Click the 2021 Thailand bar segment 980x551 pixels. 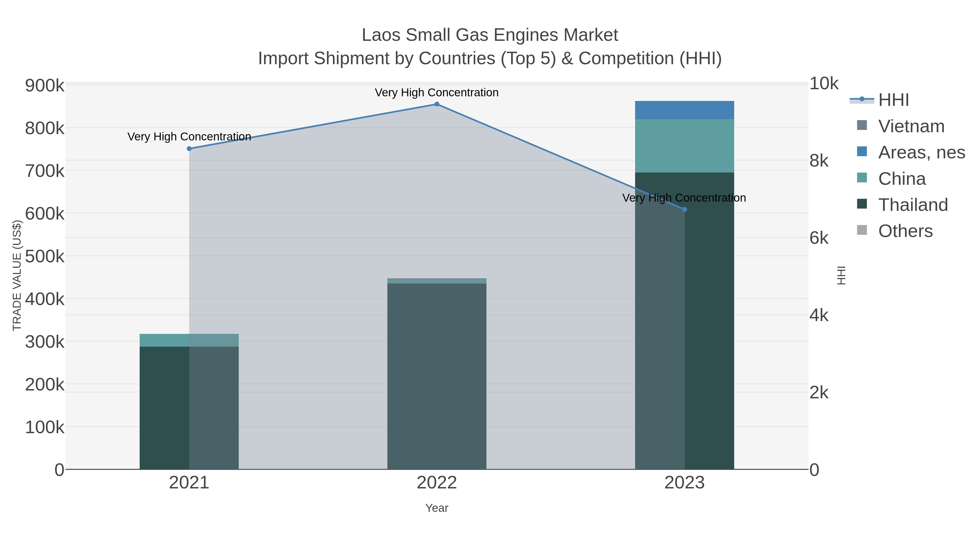click(x=189, y=408)
